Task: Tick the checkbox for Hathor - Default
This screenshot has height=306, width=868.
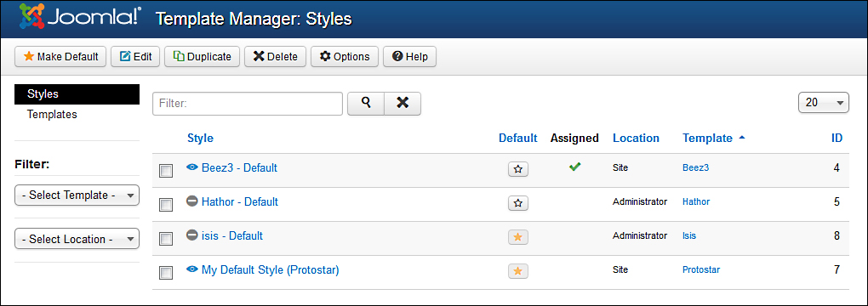Action: (x=166, y=205)
